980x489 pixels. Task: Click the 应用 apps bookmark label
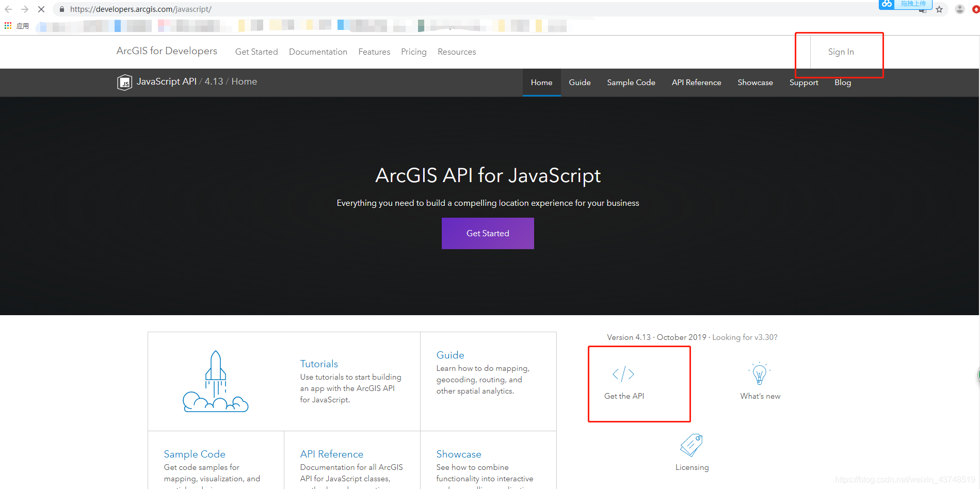(x=23, y=26)
